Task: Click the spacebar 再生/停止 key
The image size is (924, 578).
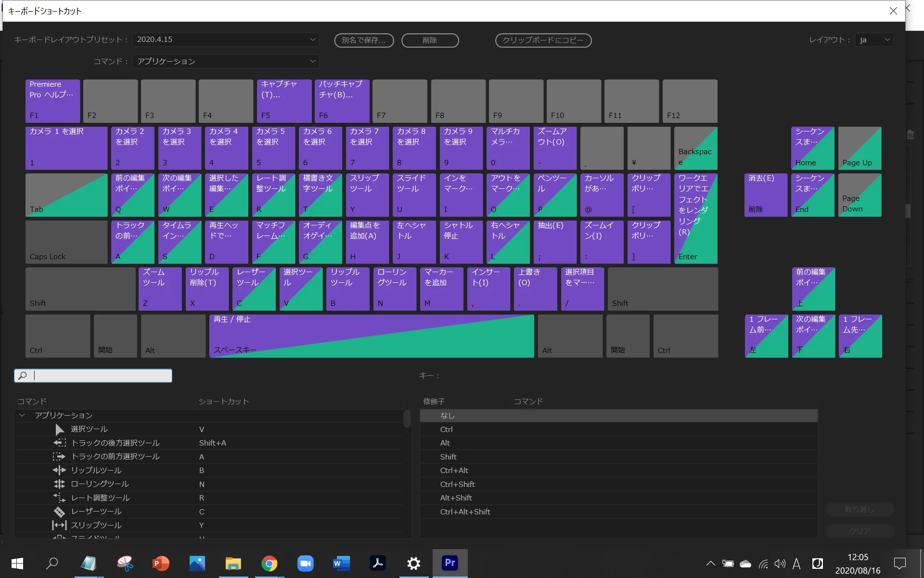Action: [371, 336]
